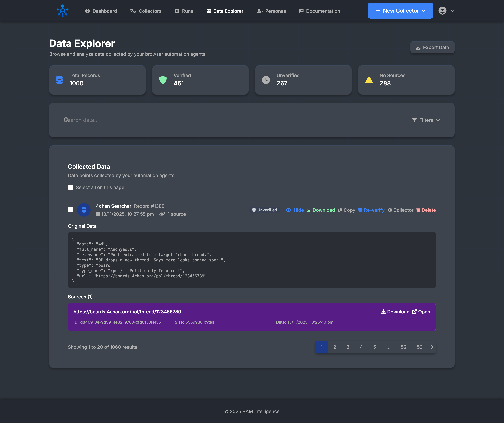Image resolution: width=504 pixels, height=423 pixels.
Task: Click the Unverified clock icon
Action: [x=266, y=80]
